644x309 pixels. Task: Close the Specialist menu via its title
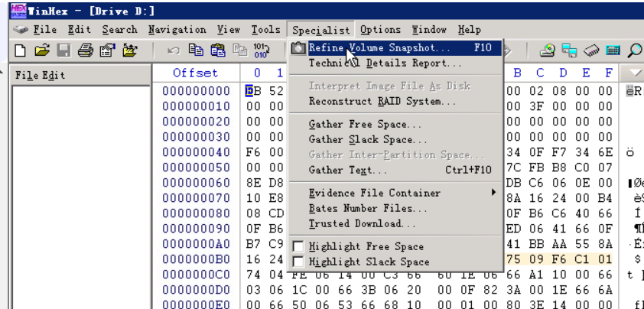[x=320, y=30]
